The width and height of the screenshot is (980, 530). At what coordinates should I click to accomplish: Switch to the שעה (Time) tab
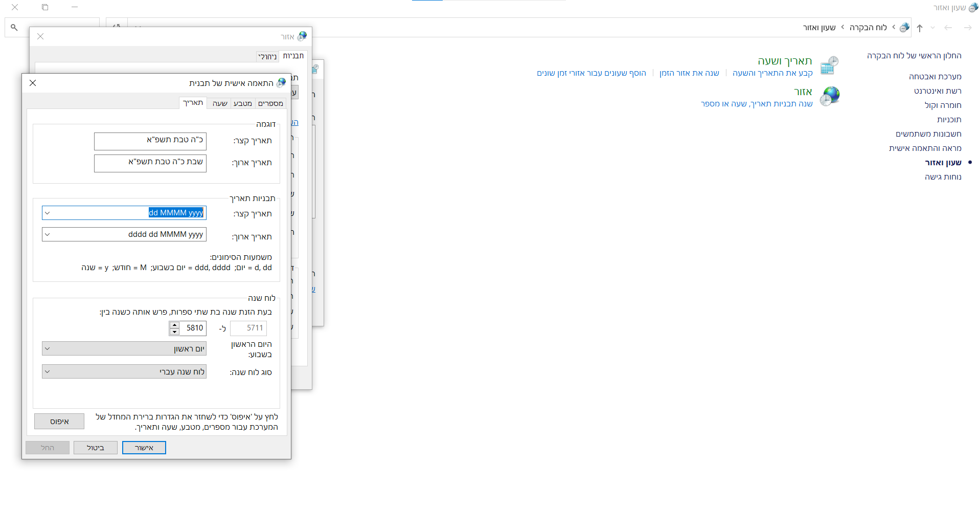[x=220, y=103]
